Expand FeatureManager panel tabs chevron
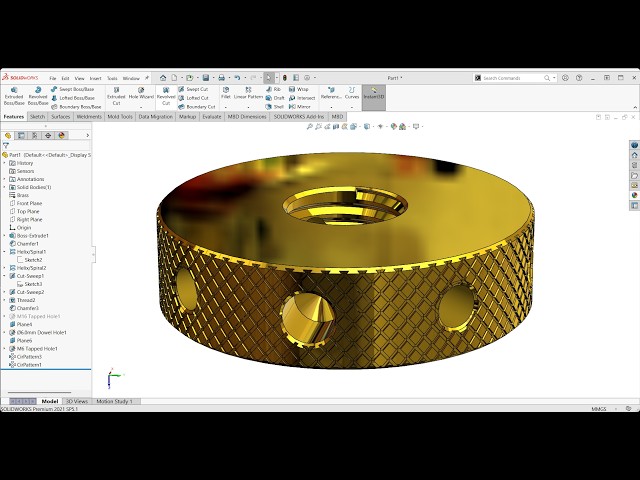The image size is (640, 480). pos(87,136)
